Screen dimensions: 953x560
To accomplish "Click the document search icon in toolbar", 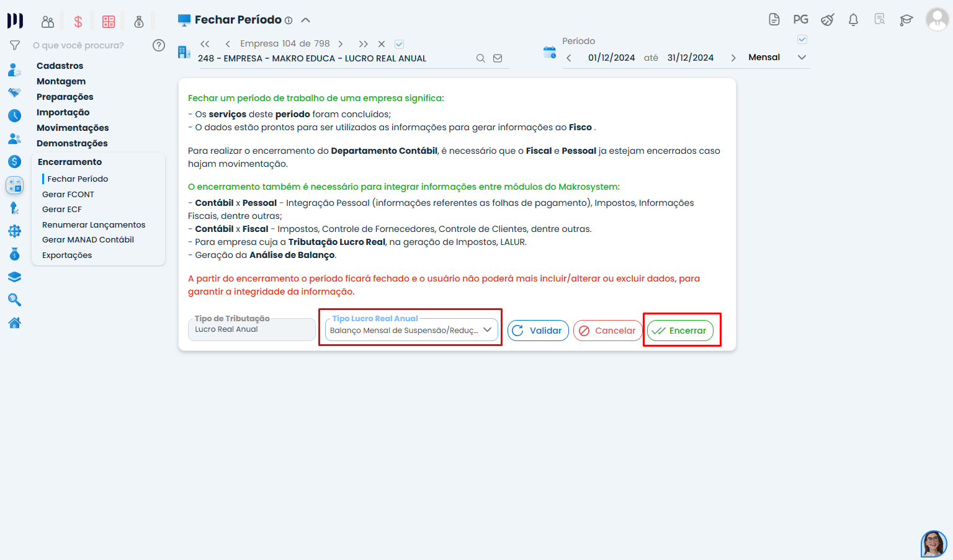I will 880,19.
